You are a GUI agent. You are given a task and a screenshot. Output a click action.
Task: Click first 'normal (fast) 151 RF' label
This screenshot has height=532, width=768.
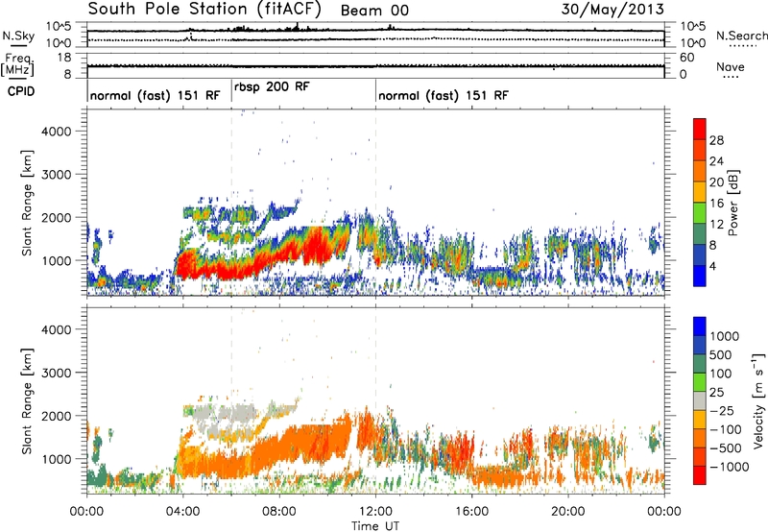pyautogui.click(x=156, y=95)
